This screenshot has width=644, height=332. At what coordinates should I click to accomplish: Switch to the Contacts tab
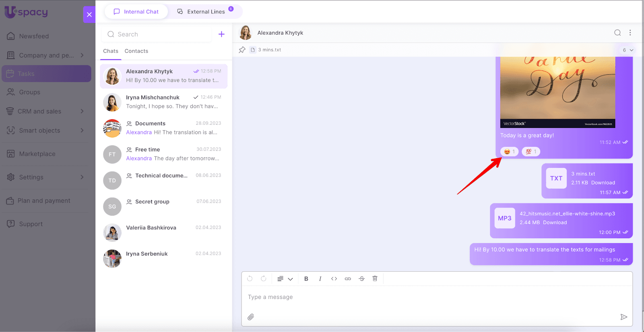[136, 51]
